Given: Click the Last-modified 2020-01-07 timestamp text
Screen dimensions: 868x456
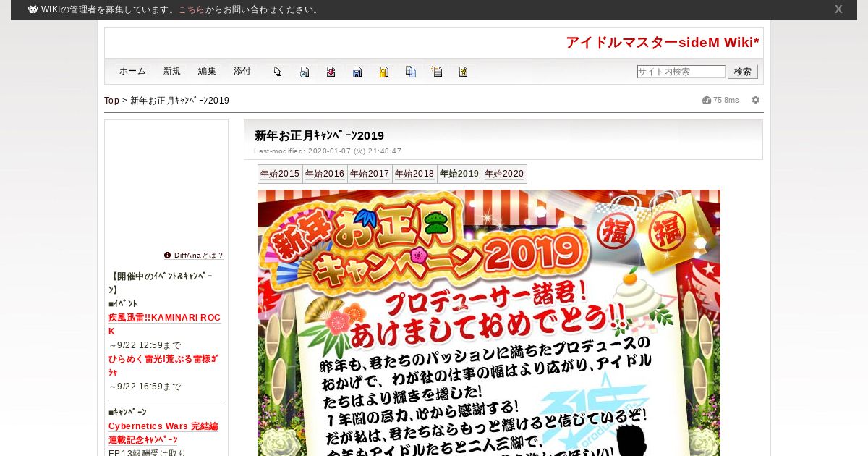Looking at the screenshot, I should pos(328,151).
